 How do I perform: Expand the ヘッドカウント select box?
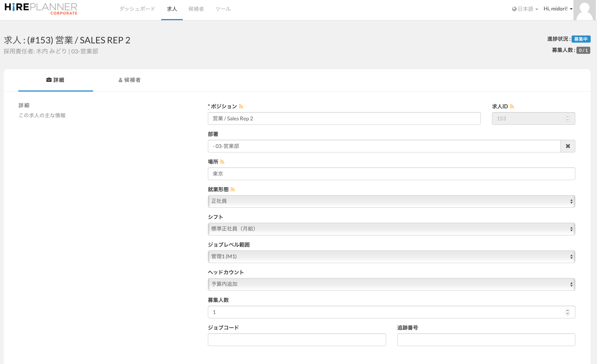pyautogui.click(x=391, y=284)
